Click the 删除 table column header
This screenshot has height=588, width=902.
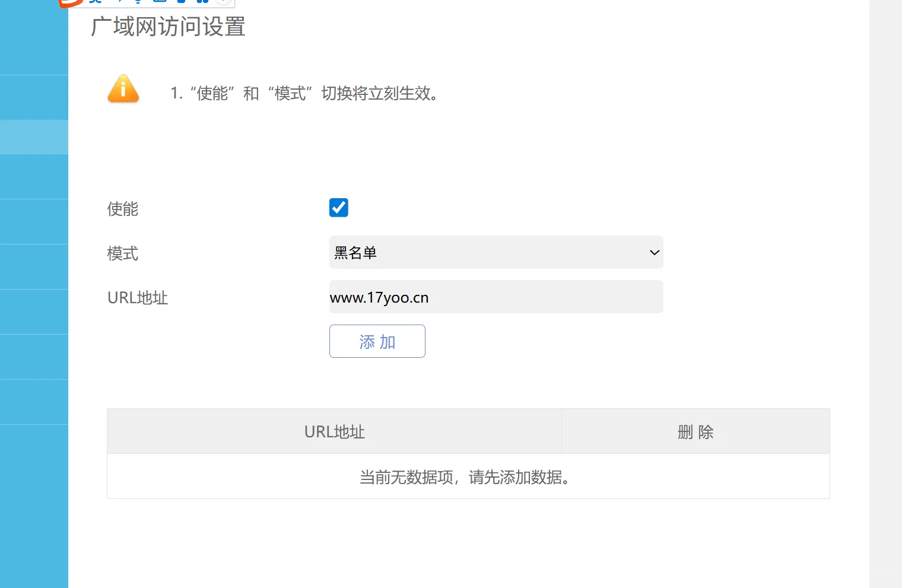(x=695, y=431)
